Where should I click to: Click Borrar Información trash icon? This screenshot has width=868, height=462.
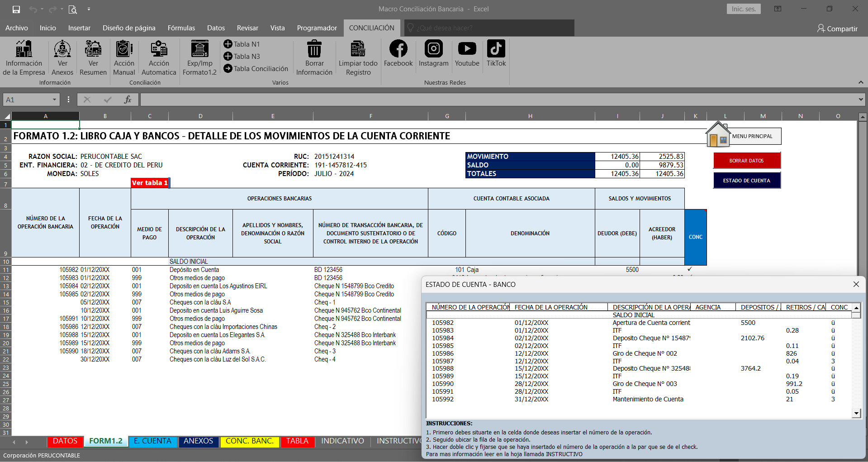click(x=314, y=49)
